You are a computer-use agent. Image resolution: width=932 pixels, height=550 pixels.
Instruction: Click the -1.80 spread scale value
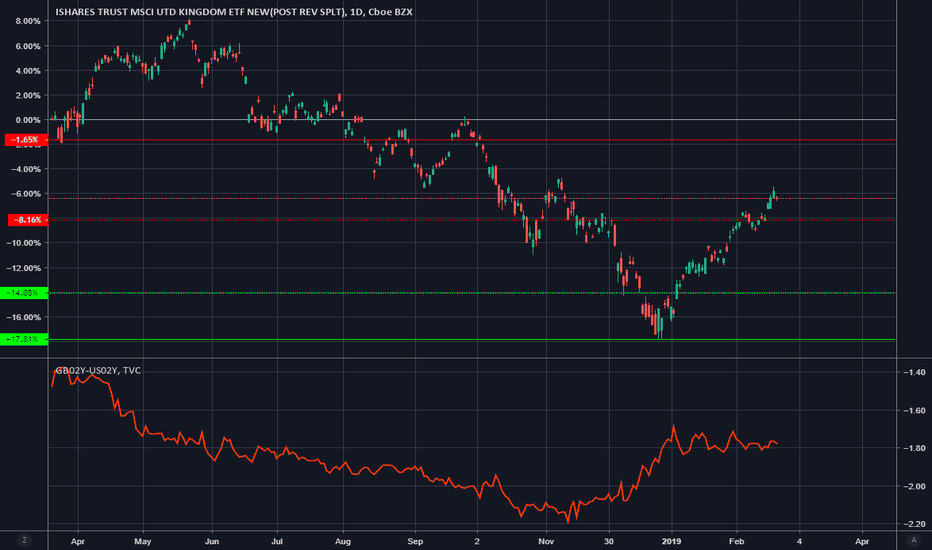(x=914, y=448)
